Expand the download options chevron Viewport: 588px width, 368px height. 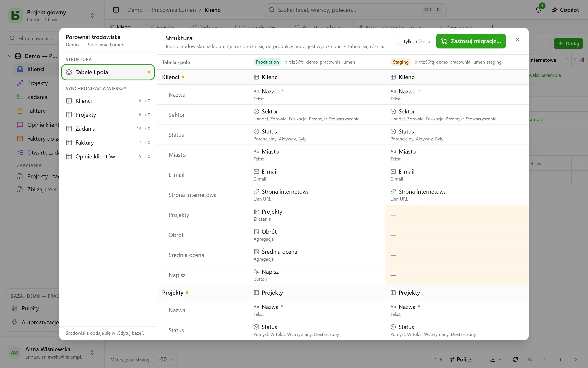500,359
